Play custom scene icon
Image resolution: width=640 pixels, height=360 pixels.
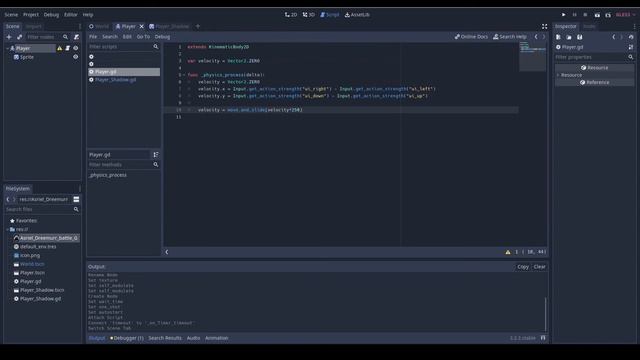[608, 15]
